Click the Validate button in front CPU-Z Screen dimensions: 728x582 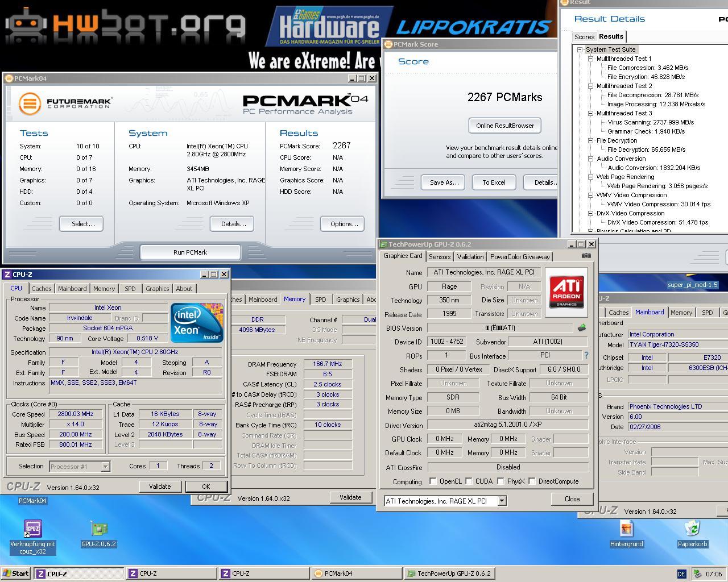click(160, 487)
